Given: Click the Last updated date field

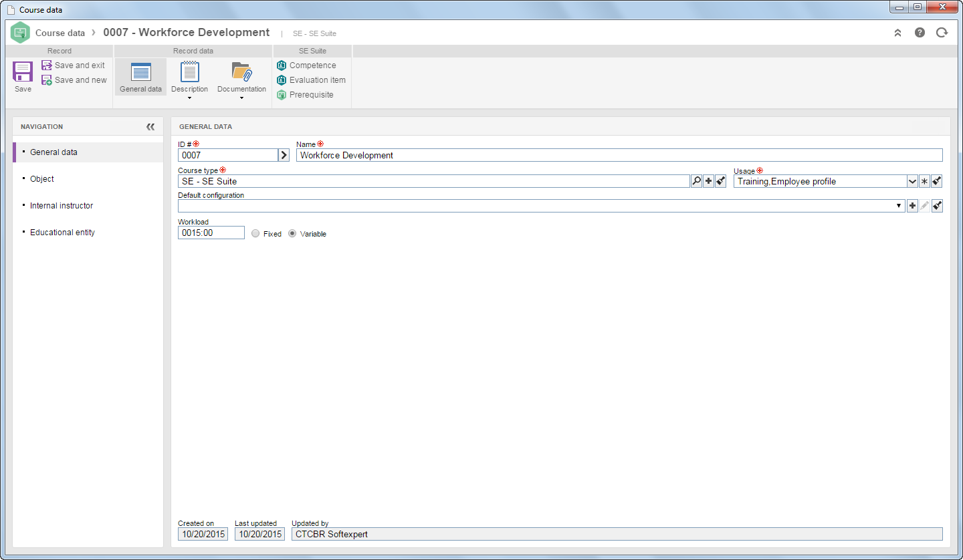Looking at the screenshot, I should coord(259,534).
